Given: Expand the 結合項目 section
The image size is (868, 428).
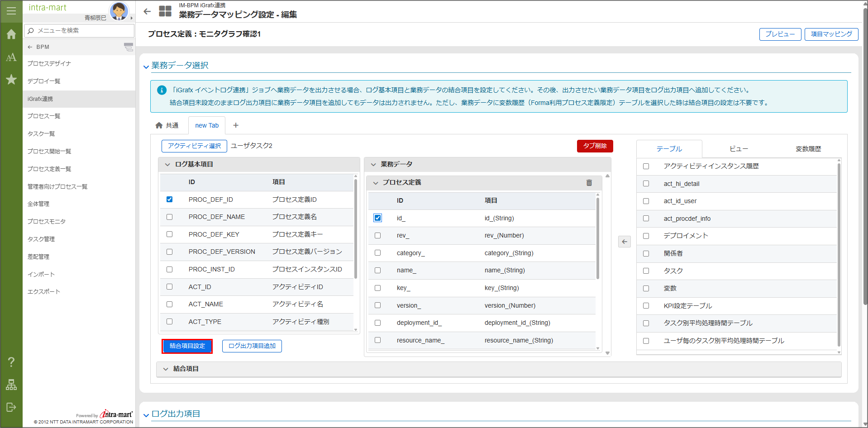Looking at the screenshot, I should (x=166, y=369).
